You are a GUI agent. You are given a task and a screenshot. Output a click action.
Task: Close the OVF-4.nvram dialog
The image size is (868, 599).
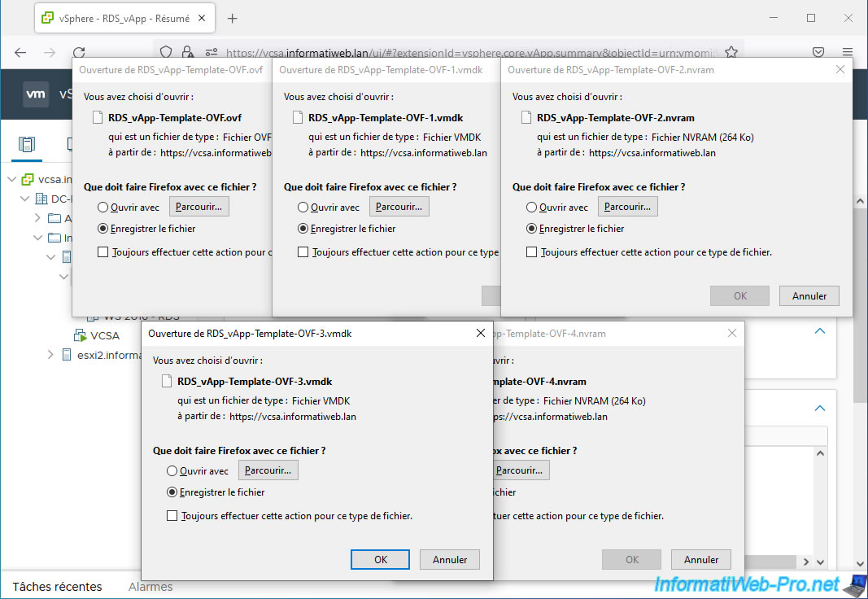pyautogui.click(x=732, y=333)
